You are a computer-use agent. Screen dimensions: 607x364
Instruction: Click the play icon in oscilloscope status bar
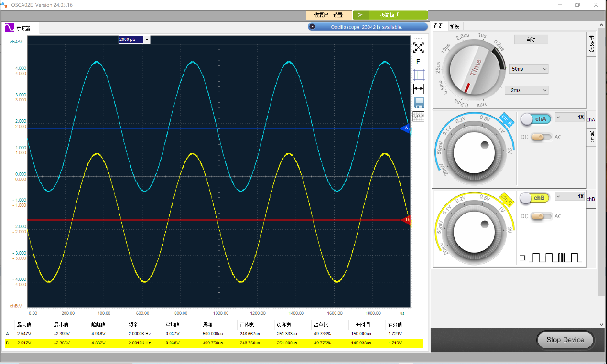pyautogui.click(x=312, y=27)
